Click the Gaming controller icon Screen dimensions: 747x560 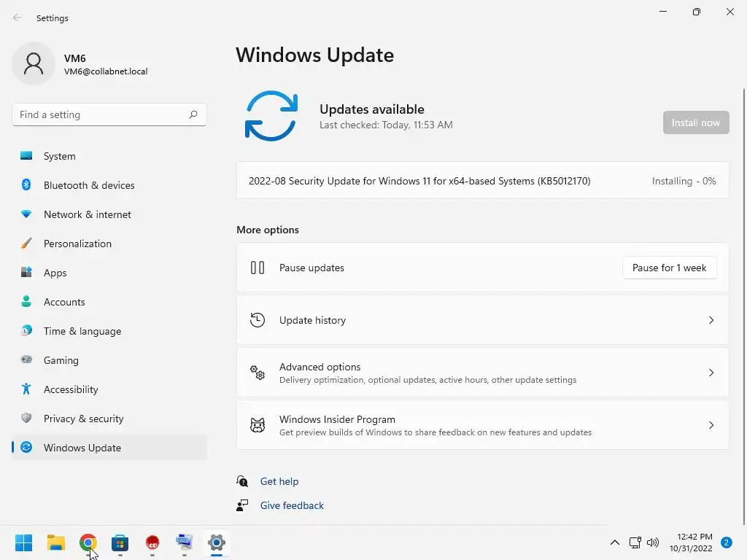(26, 359)
